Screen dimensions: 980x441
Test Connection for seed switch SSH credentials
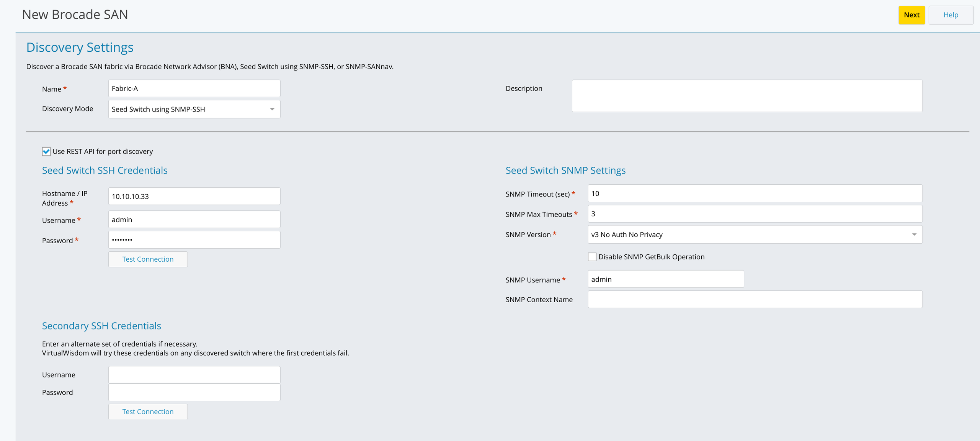click(x=148, y=259)
